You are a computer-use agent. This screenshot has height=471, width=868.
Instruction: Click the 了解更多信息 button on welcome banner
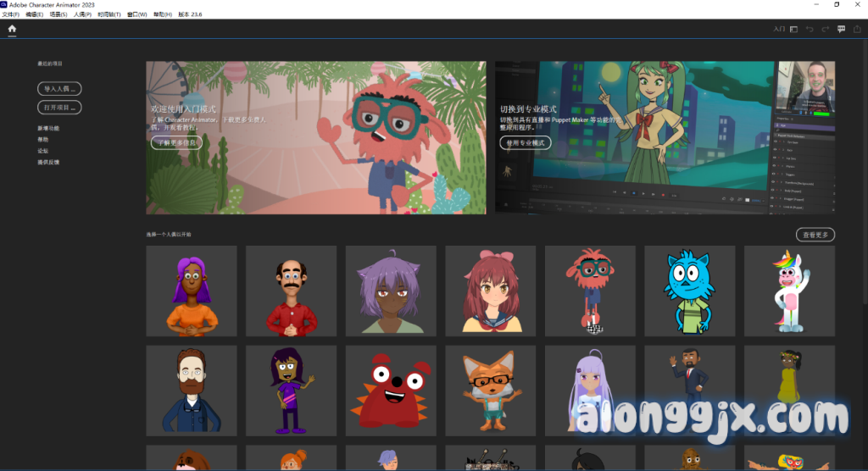[176, 142]
